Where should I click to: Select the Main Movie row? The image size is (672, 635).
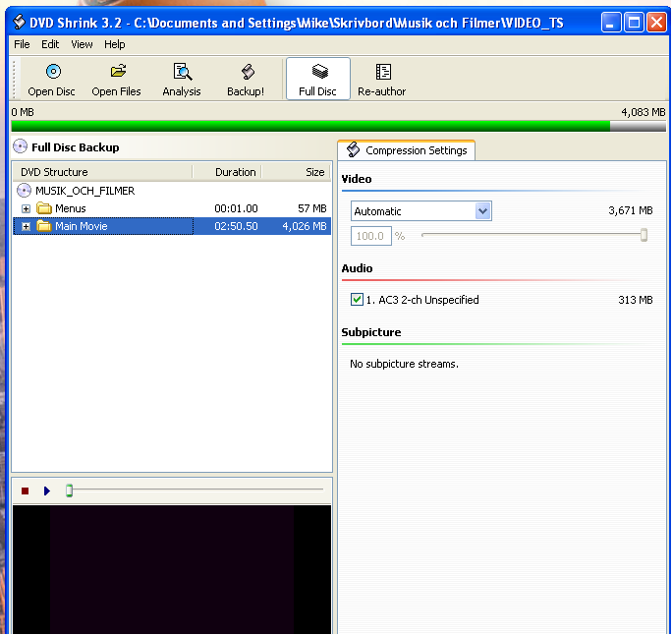[172, 226]
